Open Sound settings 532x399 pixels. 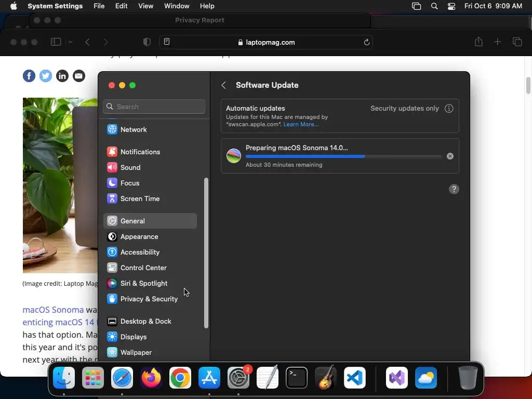point(150,168)
